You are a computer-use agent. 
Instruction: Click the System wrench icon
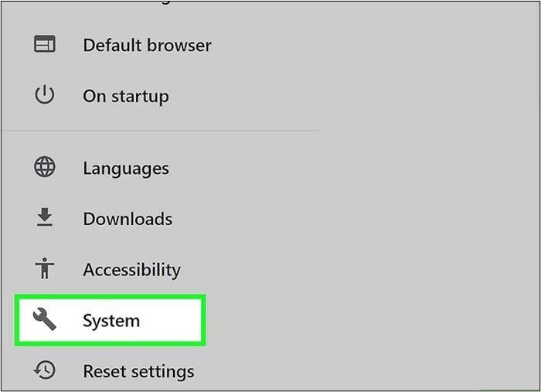(x=45, y=319)
